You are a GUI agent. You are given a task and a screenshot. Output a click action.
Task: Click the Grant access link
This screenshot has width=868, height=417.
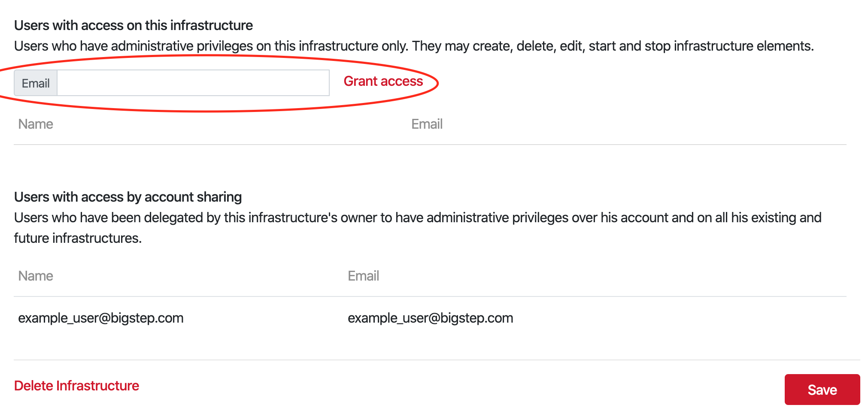pos(383,81)
